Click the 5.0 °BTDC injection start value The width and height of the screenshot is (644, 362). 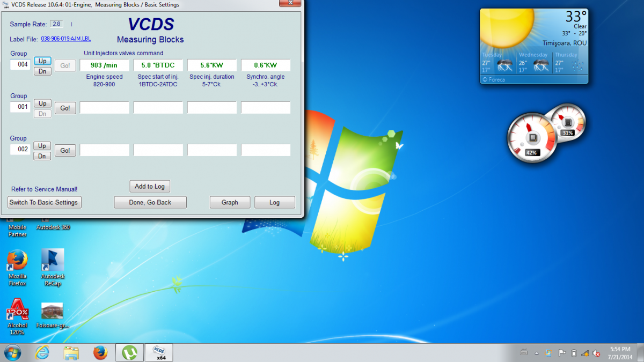pos(158,65)
